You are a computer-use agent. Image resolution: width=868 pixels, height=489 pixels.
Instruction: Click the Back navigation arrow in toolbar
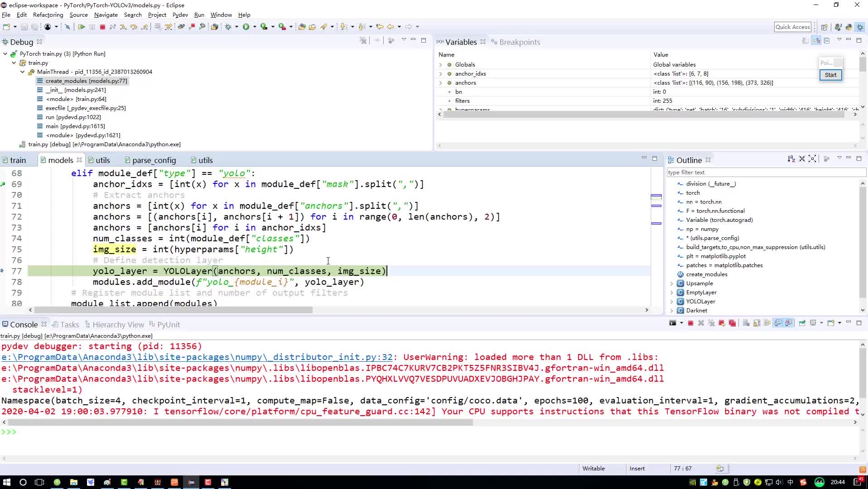click(391, 27)
